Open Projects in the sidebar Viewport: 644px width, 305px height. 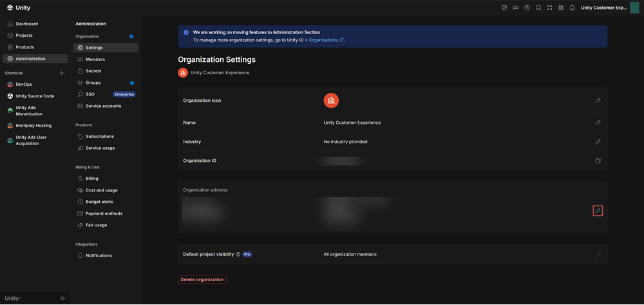(35, 35)
